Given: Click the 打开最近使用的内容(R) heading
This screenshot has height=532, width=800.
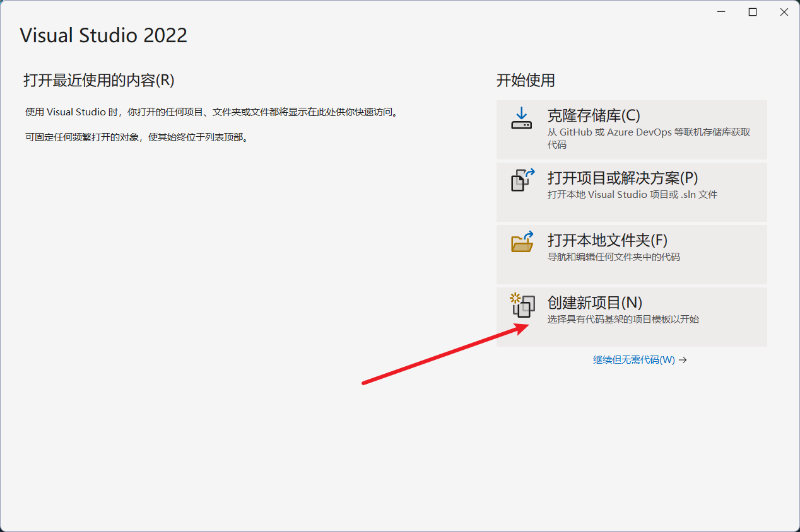Looking at the screenshot, I should 99,81.
